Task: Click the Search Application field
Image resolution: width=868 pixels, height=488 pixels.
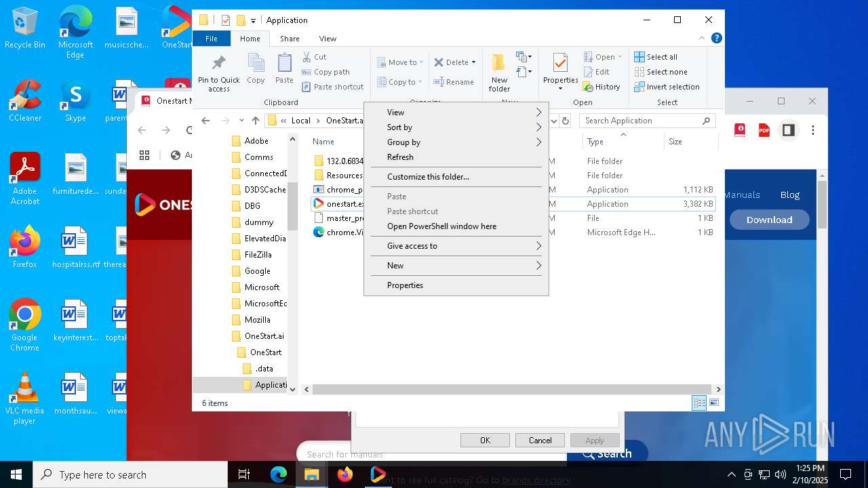Action: 647,121
